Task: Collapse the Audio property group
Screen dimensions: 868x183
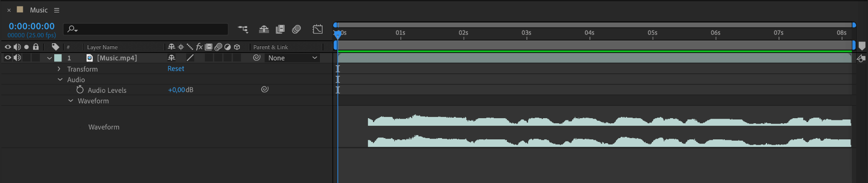Action: click(60, 80)
